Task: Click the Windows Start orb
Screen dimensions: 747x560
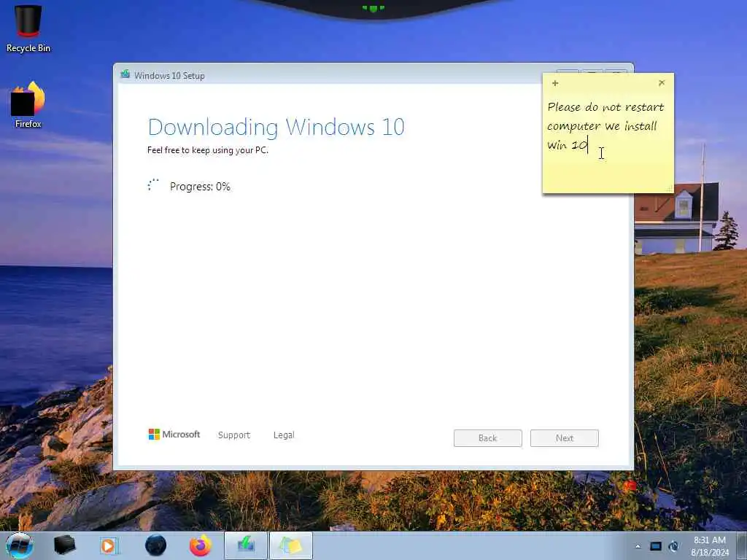Action: [x=20, y=545]
